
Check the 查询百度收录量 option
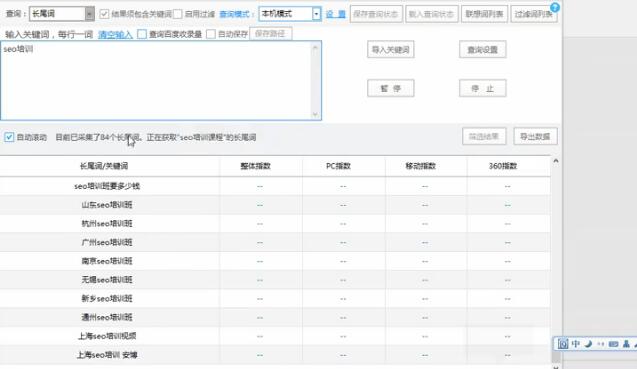click(x=142, y=34)
